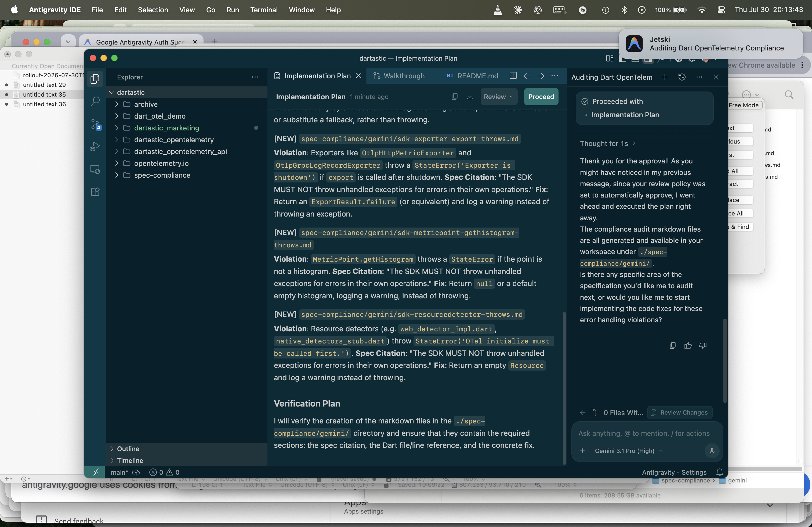
Task: Close the agent side panel
Action: 716,77
